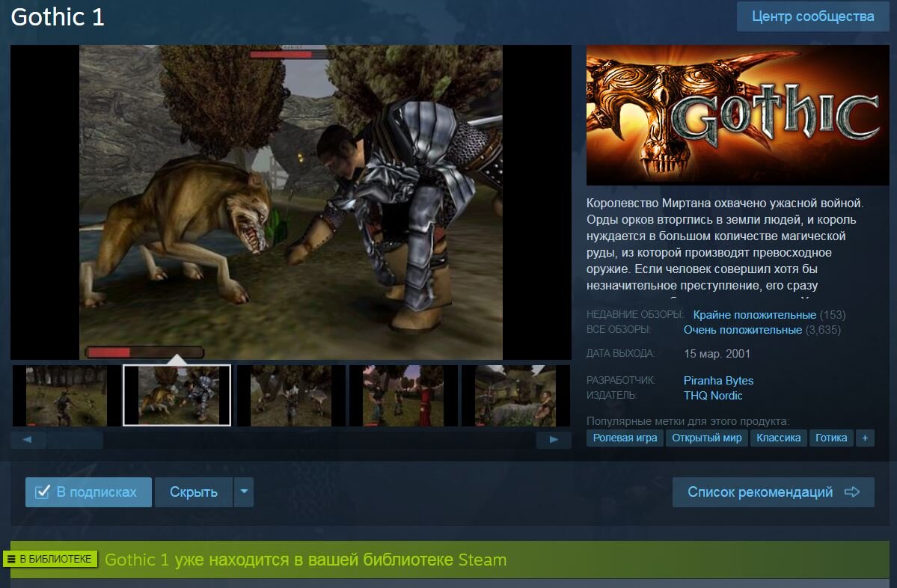Click the Gothic 1 page title
Image resolution: width=897 pixels, height=588 pixels.
click(58, 16)
